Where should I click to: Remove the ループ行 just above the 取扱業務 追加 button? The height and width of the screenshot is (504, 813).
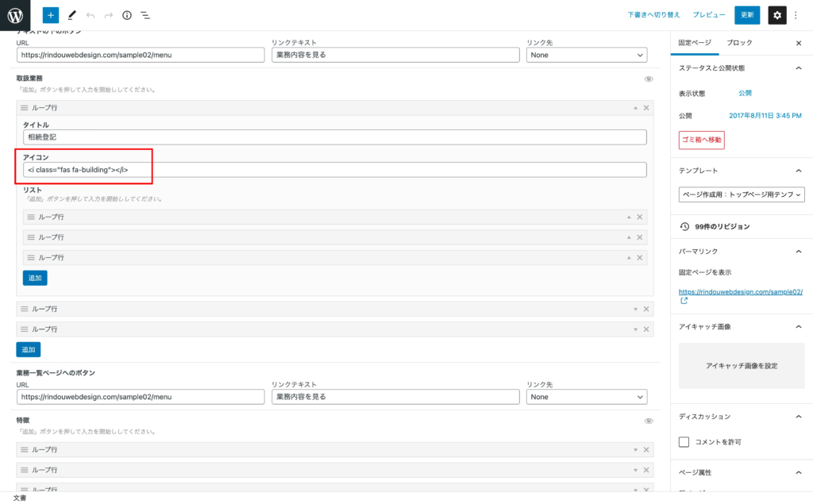tap(646, 329)
